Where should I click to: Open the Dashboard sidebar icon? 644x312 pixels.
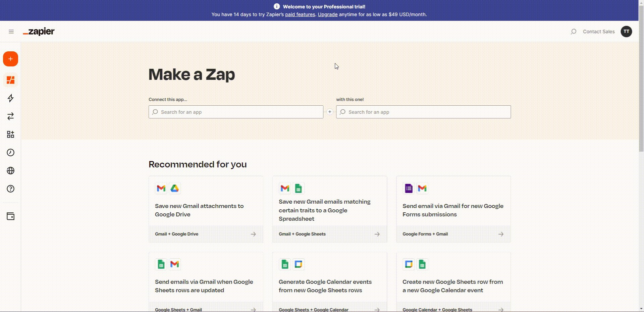click(10, 80)
